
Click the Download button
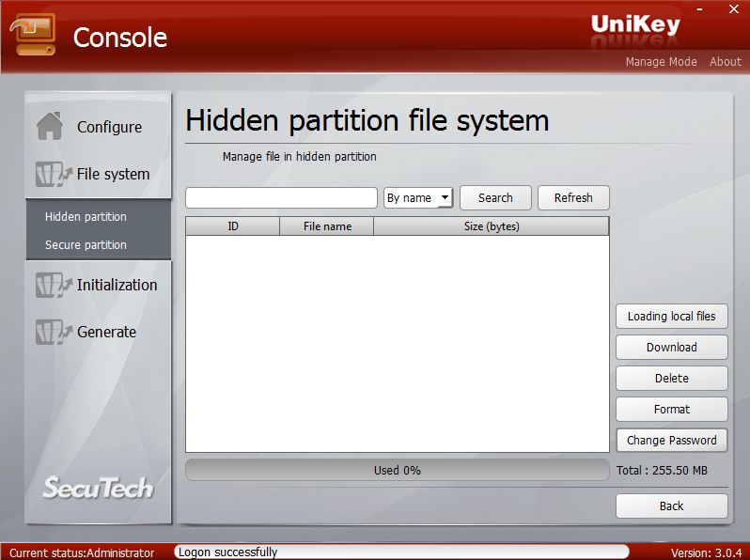(x=672, y=348)
